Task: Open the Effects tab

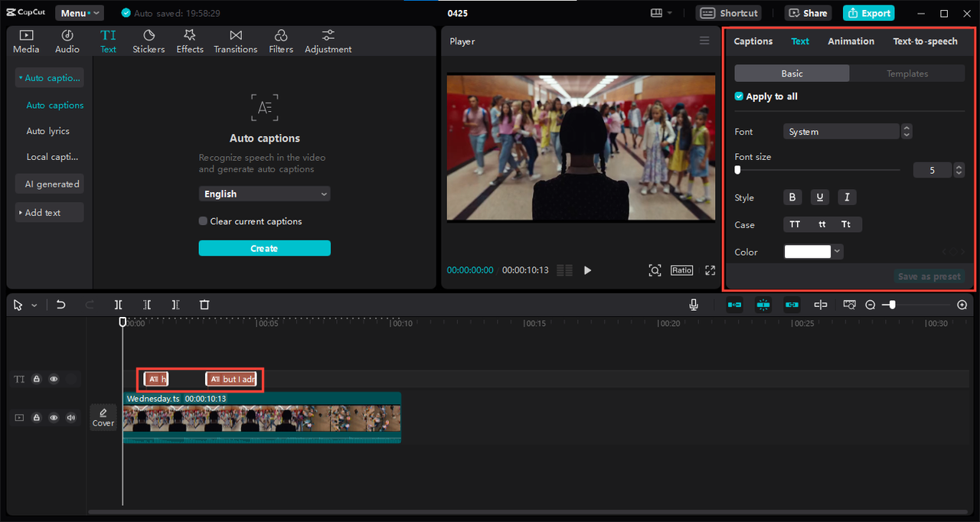Action: [x=190, y=41]
